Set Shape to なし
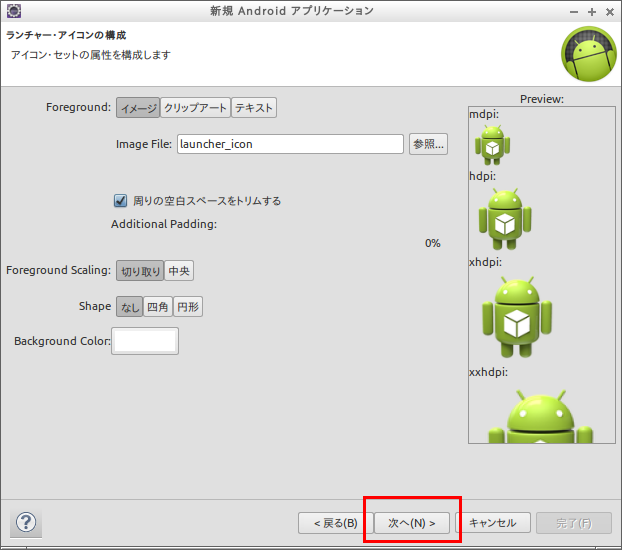 [130, 307]
